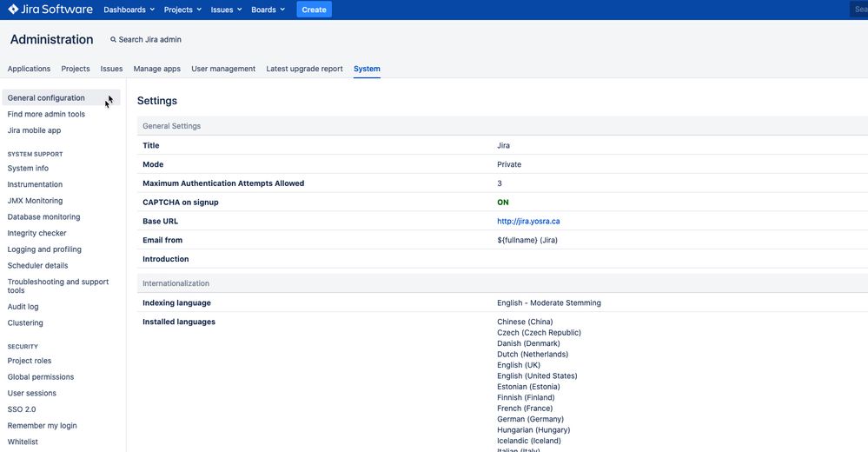Open the Dashboards dropdown menu
868x452 pixels.
(x=129, y=10)
